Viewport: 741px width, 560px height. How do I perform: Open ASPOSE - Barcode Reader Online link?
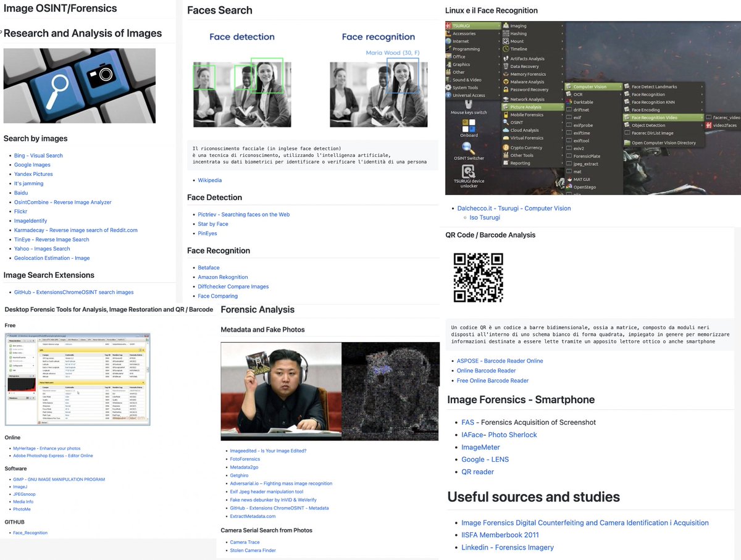pos(500,361)
